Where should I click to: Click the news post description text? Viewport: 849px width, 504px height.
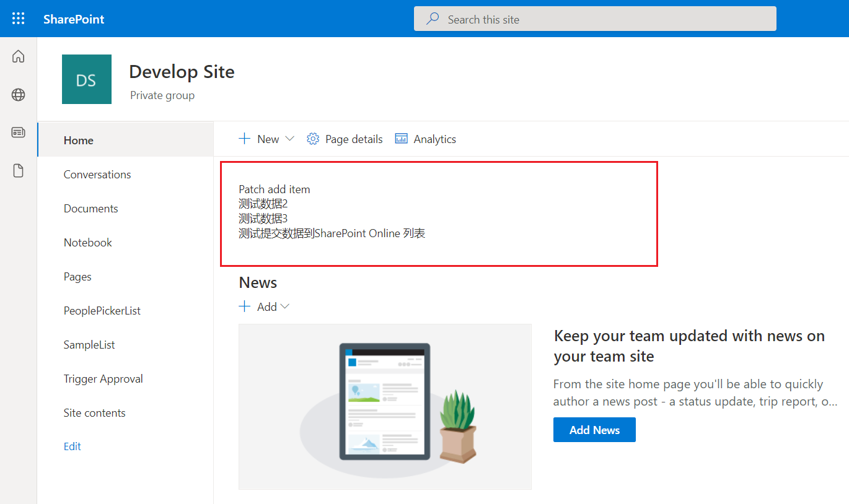(695, 393)
